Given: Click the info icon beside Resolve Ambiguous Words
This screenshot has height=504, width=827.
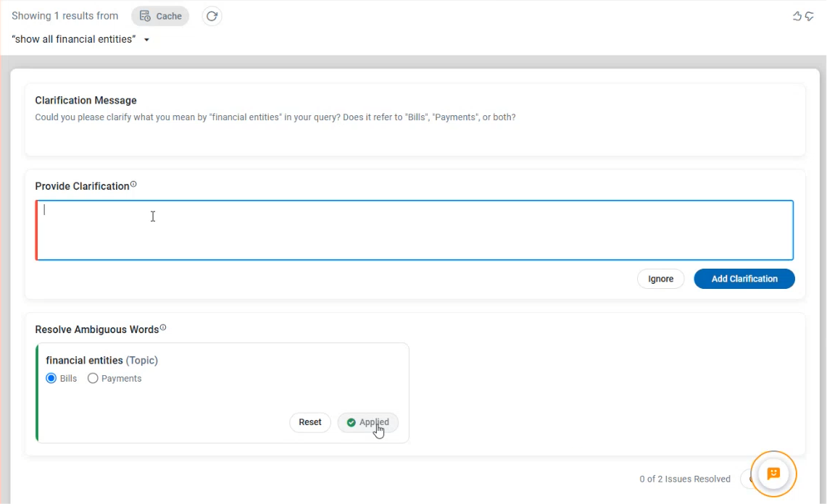Looking at the screenshot, I should [x=163, y=328].
